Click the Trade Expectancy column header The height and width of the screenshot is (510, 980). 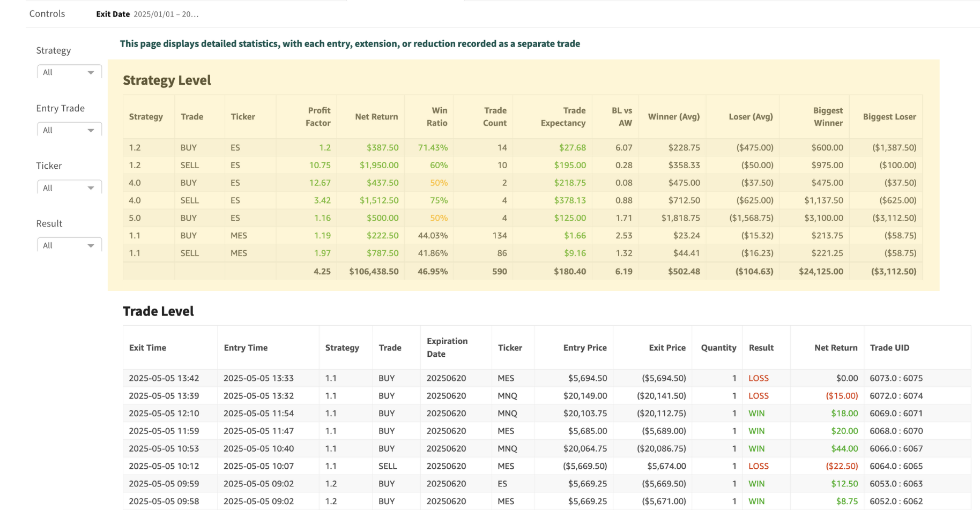[562, 117]
